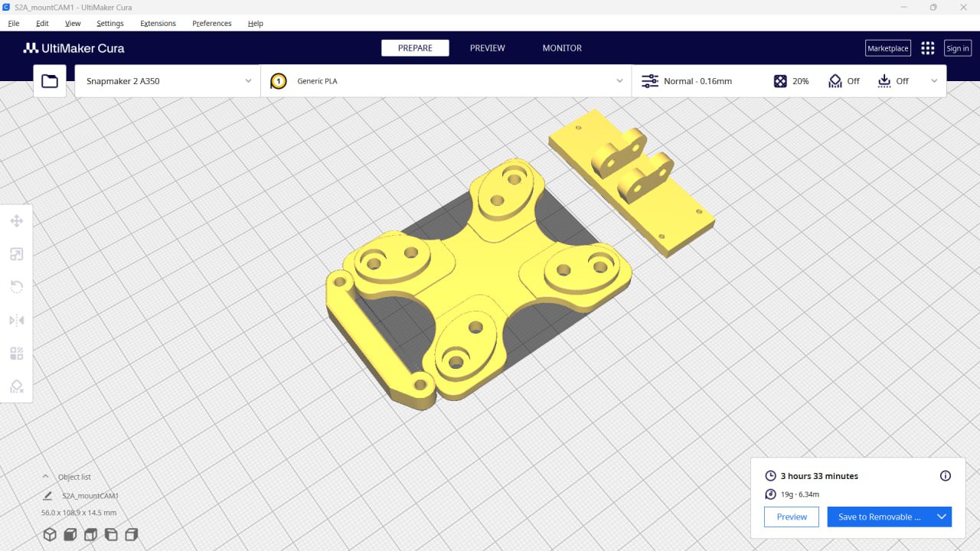Click the Marketplace button
Viewport: 980px width, 551px height.
(x=887, y=48)
